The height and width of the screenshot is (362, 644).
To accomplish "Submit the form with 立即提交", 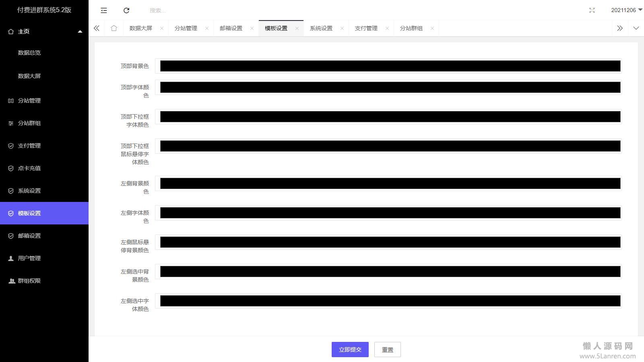I will coord(350,350).
